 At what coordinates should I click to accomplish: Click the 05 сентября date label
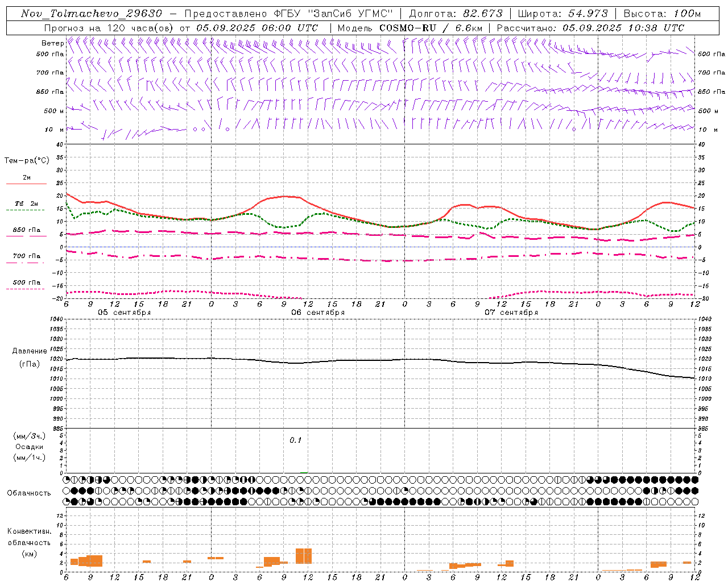[x=125, y=313]
